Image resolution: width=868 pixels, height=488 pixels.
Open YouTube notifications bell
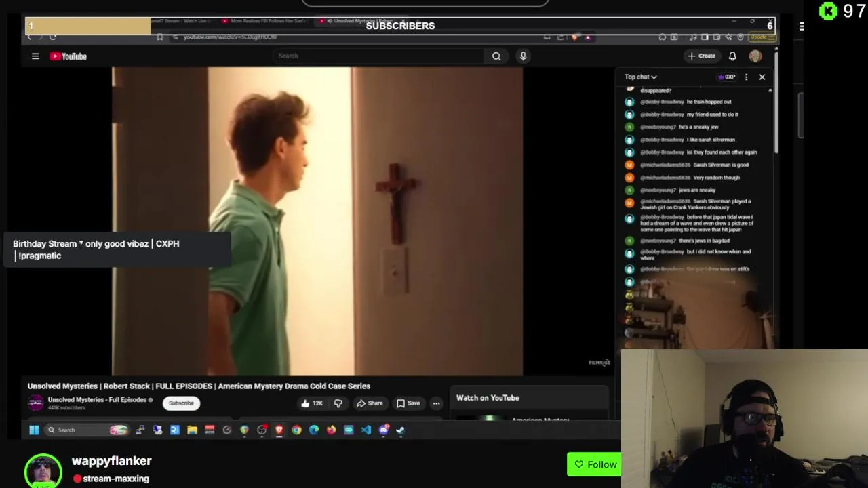732,56
